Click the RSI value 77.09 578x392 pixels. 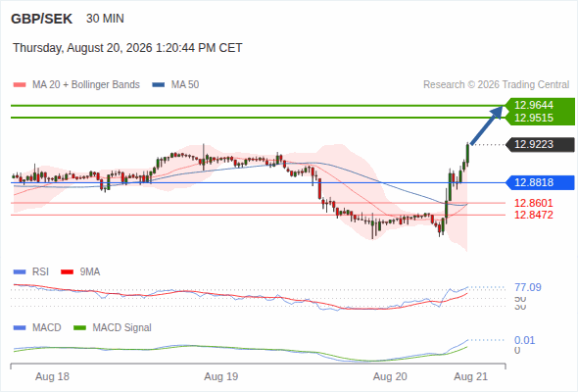[528, 287]
